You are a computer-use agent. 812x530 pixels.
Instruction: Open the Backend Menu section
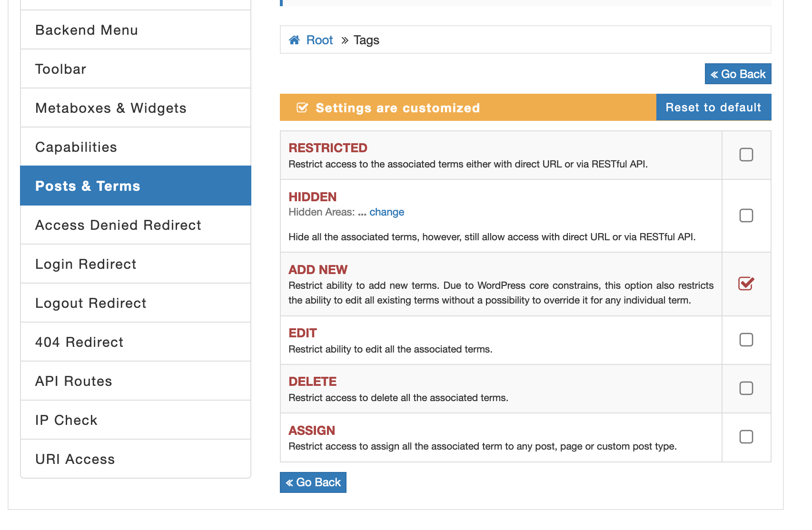(87, 30)
